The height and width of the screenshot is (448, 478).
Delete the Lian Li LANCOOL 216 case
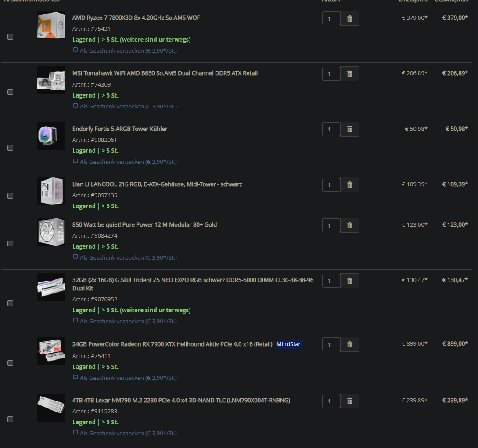click(x=350, y=185)
